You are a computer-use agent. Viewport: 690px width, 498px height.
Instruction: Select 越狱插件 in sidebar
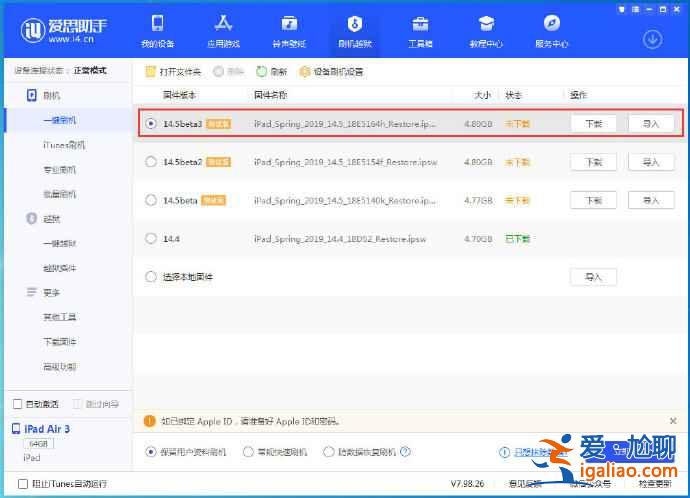(59, 268)
